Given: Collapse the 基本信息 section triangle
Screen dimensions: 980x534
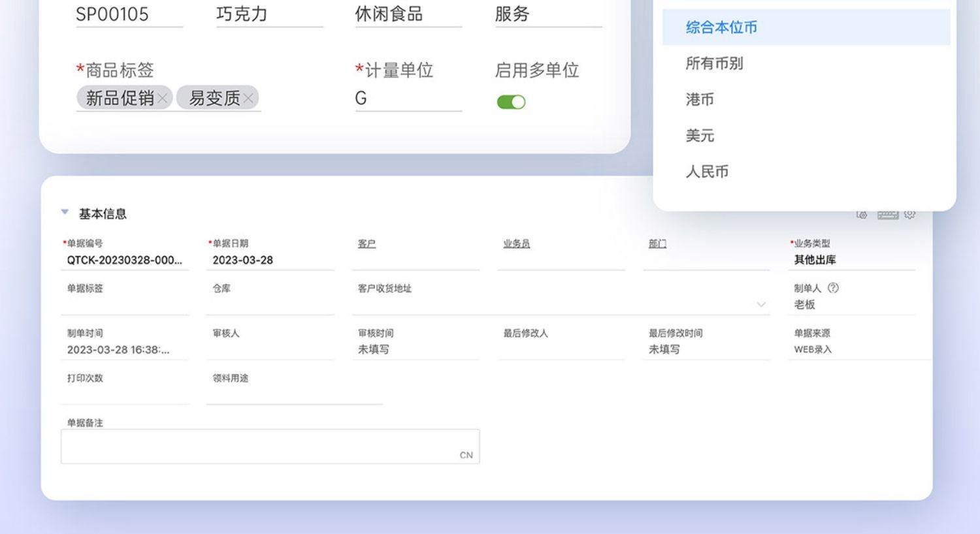Looking at the screenshot, I should coord(65,212).
